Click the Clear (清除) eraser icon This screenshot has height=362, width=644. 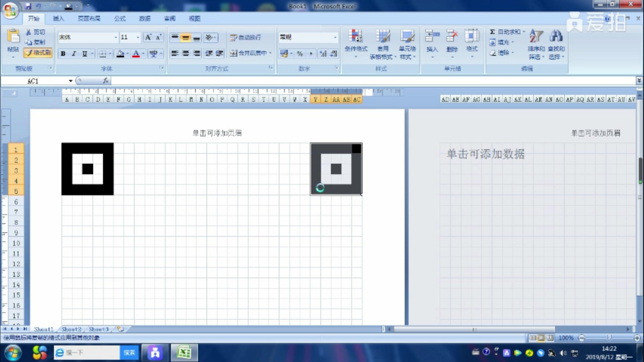pos(493,53)
